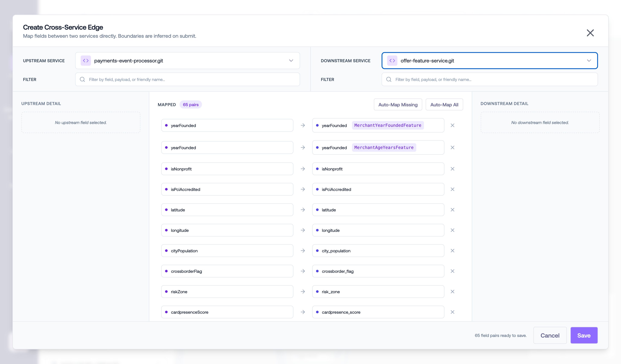Image resolution: width=621 pixels, height=364 pixels.
Task: Close the Create Cross-Service Edge dialog
Action: (x=590, y=33)
